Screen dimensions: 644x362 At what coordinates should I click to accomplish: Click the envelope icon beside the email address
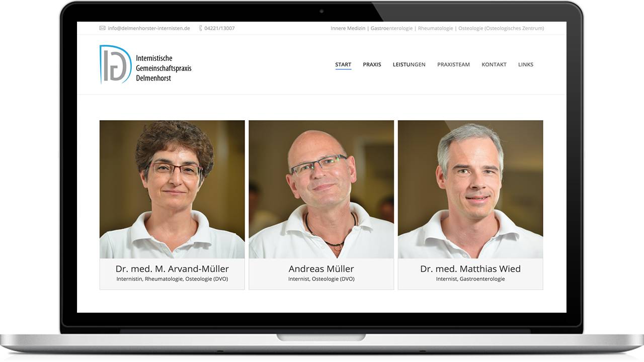(103, 28)
